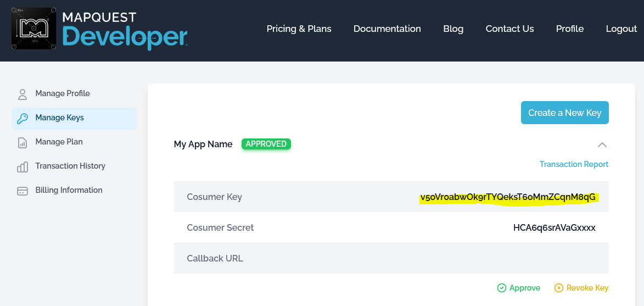Open Documentation in top navigation
This screenshot has width=644, height=306.
click(387, 29)
